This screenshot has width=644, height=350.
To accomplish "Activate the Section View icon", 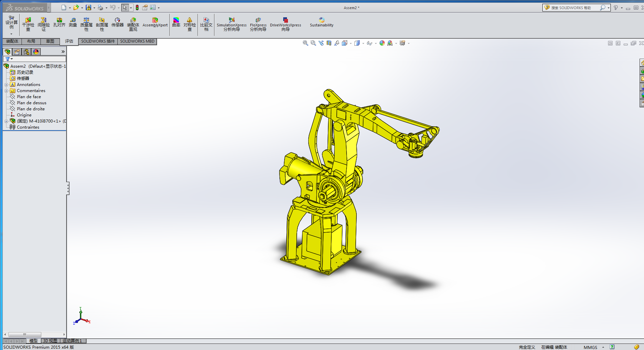I will click(x=329, y=43).
